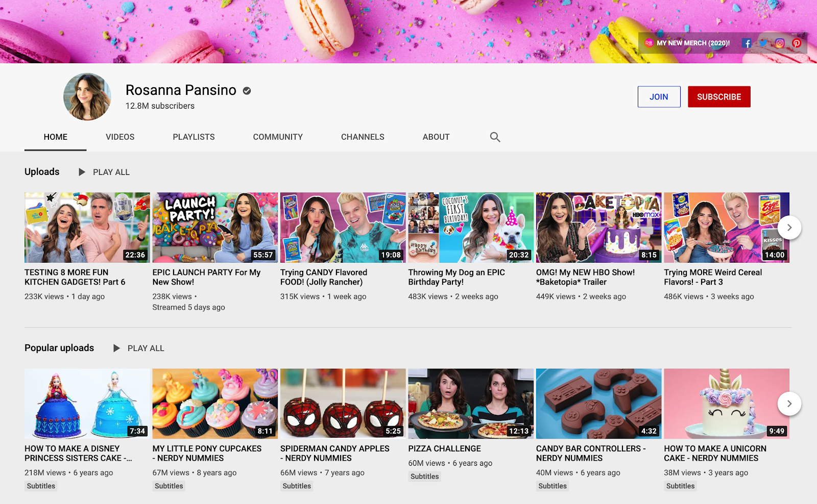817x504 pixels.
Task: Open the Weird Cereal Flavors Part 3 thumbnail
Action: coord(727,228)
